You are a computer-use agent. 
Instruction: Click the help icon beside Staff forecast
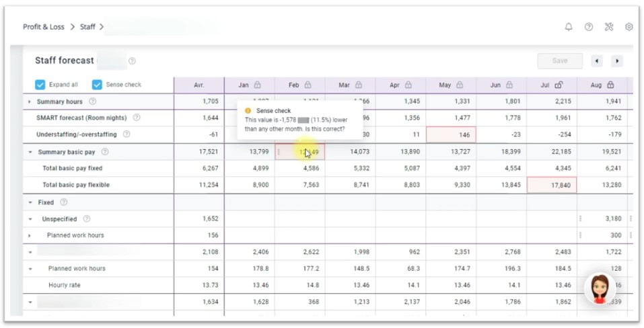tap(132, 61)
